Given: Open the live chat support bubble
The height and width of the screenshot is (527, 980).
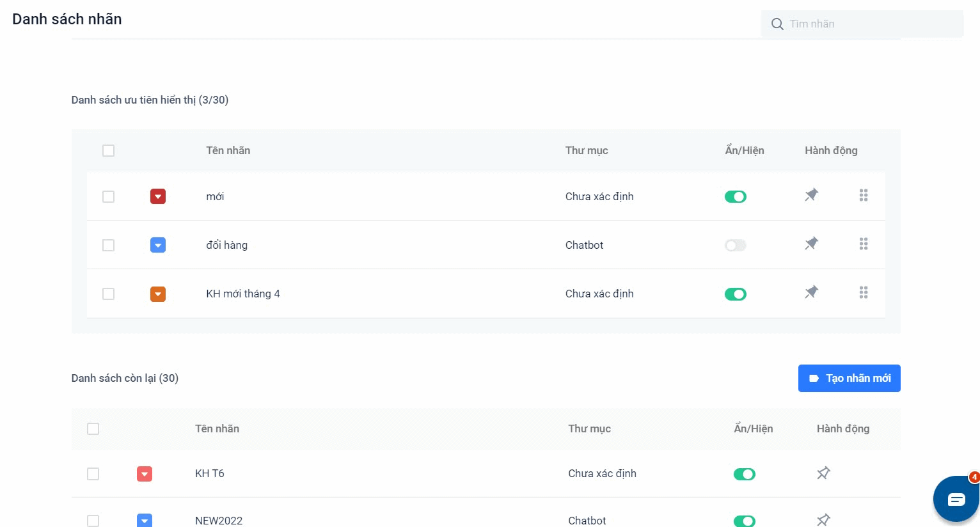Looking at the screenshot, I should click(x=956, y=499).
